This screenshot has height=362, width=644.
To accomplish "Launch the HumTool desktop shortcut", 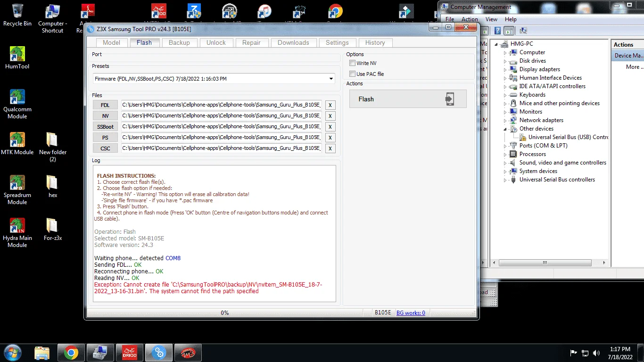I will point(17,58).
